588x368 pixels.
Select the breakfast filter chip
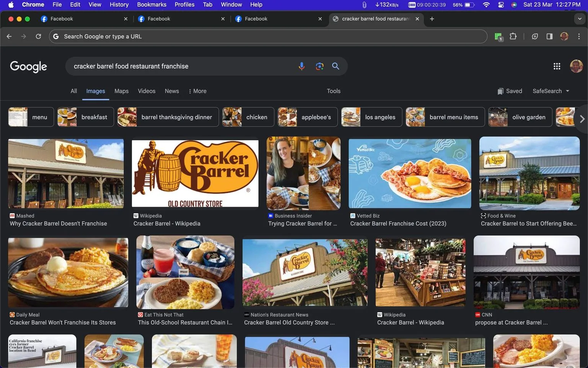point(86,117)
